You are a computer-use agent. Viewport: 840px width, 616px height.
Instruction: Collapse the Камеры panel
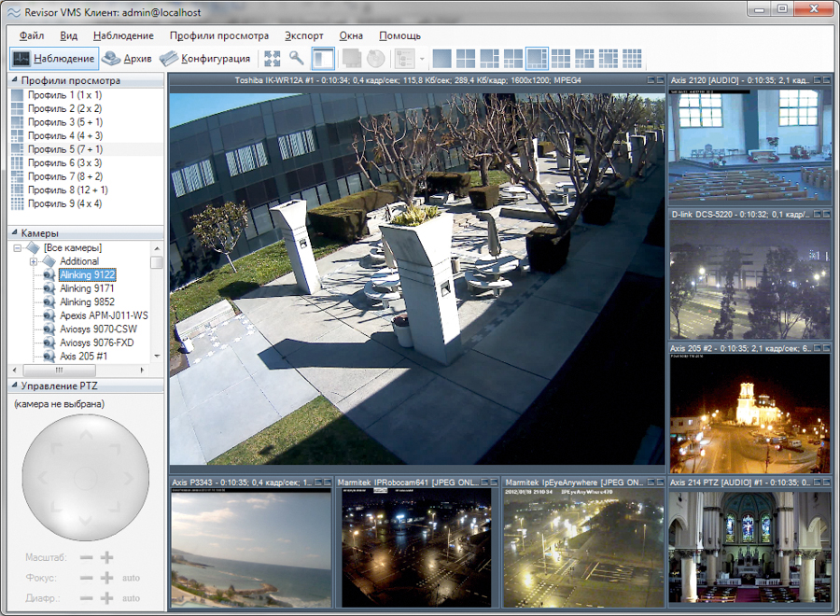(x=14, y=233)
